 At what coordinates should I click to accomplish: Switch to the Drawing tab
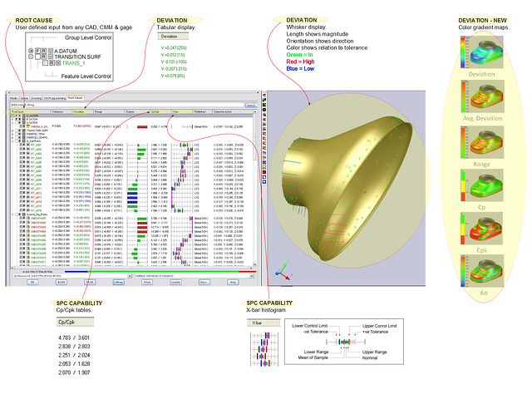tap(36, 97)
